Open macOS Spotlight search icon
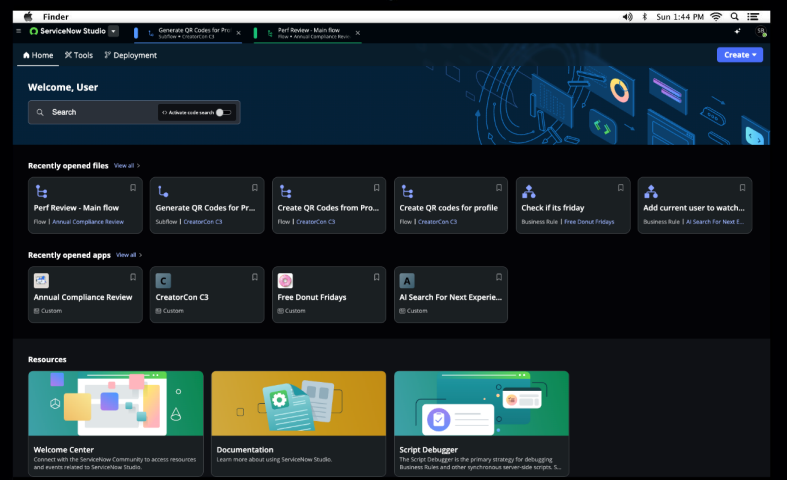787x480 pixels. point(735,17)
